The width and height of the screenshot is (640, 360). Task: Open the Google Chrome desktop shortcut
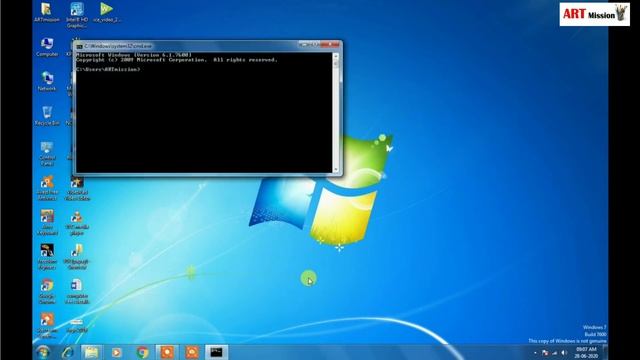click(47, 291)
